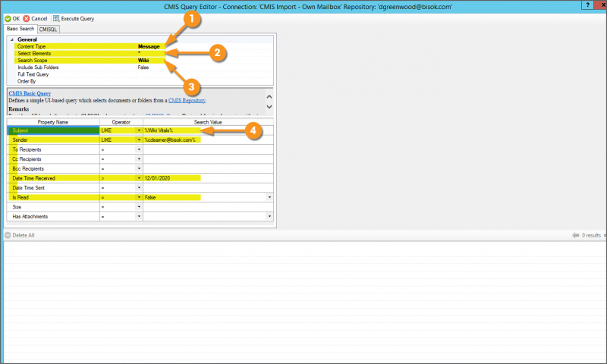Open the CMIS Basic Query help link
Screen dimensions: 607x364
pos(30,93)
